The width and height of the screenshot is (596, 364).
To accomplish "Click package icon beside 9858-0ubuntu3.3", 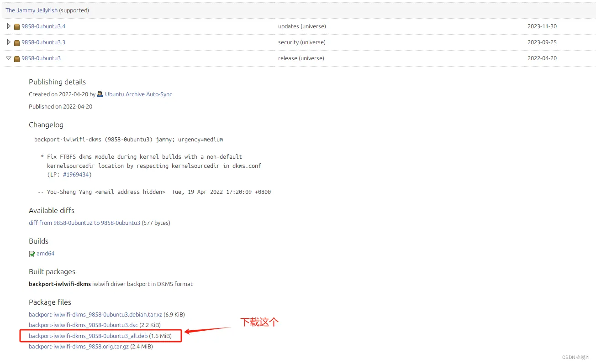I will point(17,42).
